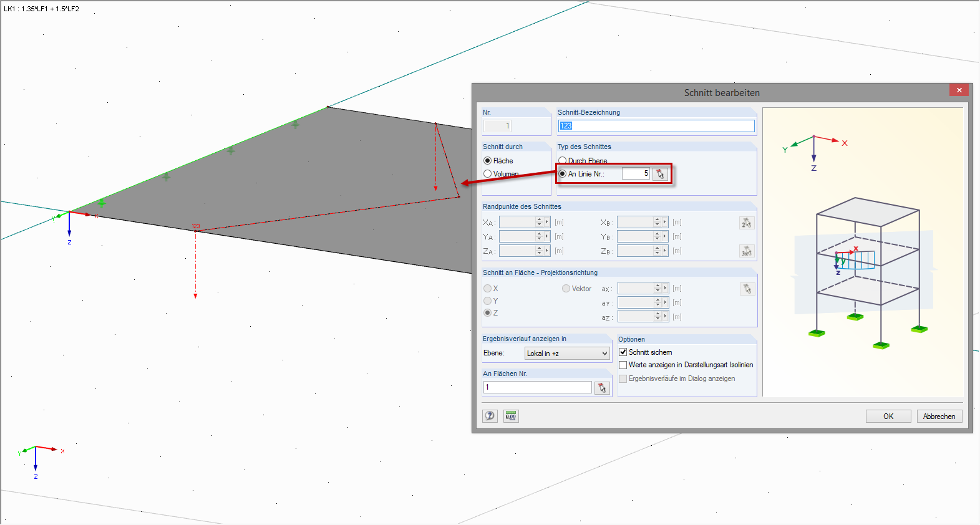Click the An Flächen Nr. input field
The height and width of the screenshot is (525, 980).
pos(538,387)
